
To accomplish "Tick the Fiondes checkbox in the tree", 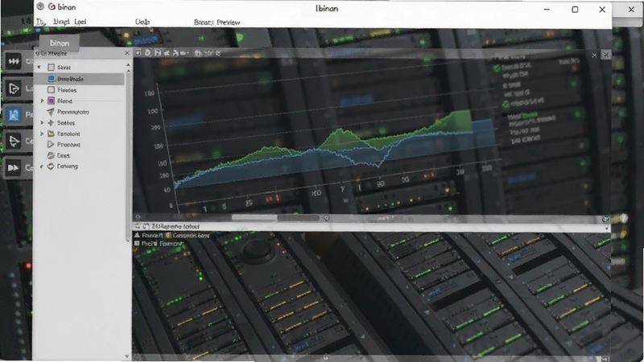I will point(51,90).
